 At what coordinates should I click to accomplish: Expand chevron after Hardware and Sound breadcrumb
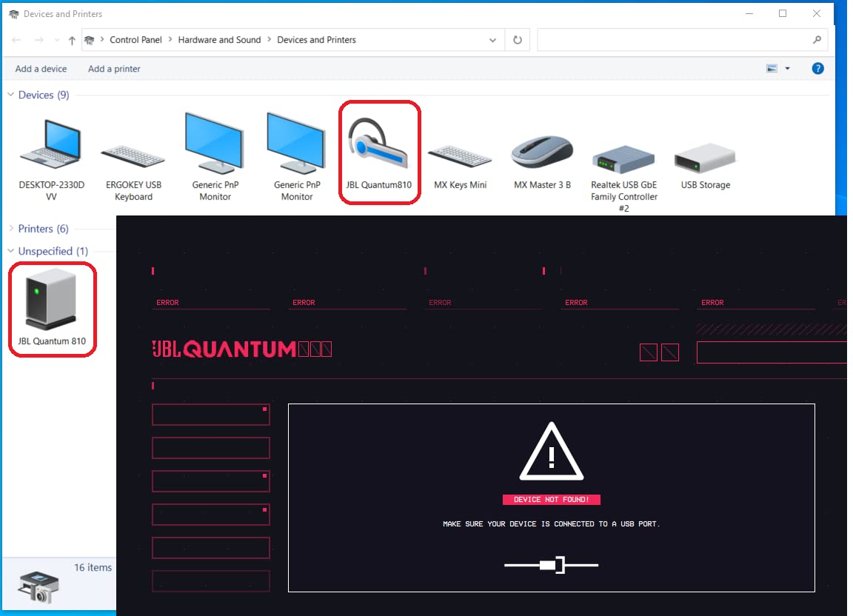pyautogui.click(x=269, y=40)
